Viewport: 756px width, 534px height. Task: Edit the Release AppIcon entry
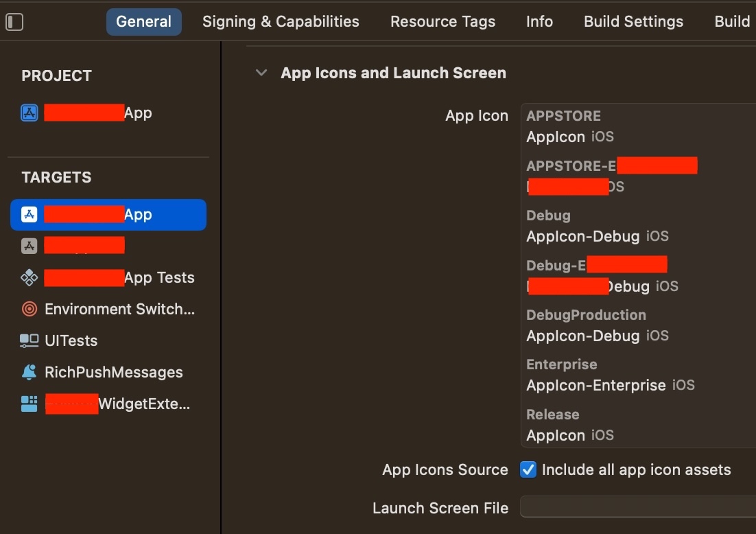click(570, 435)
